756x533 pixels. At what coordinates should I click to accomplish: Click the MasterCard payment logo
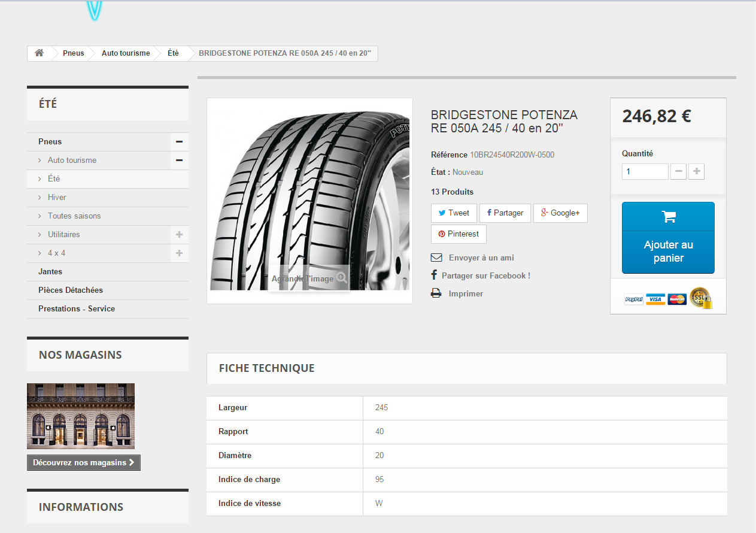pyautogui.click(x=677, y=299)
